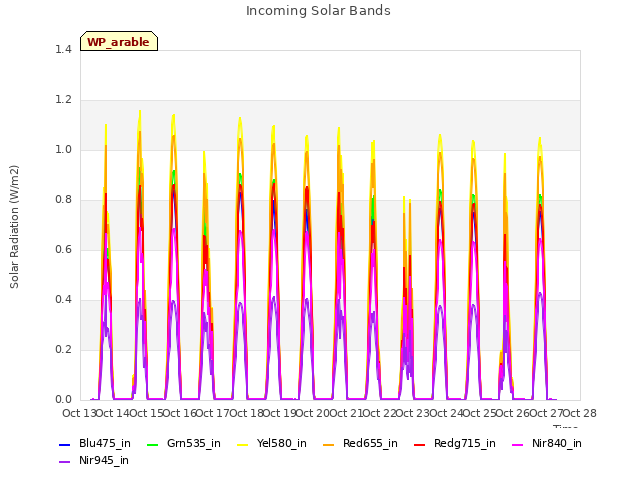Click the 1.0 y-axis tick label
Viewport: 640px width, 480px height.
(63, 149)
